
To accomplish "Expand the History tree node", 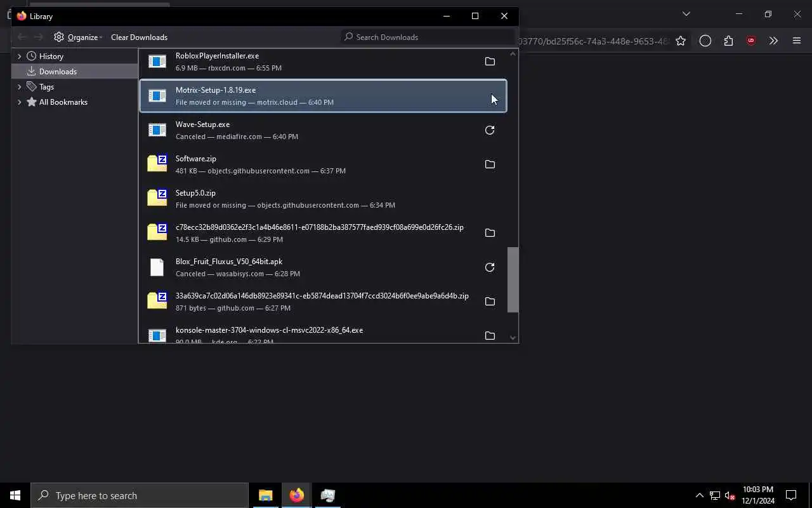I will [x=19, y=56].
